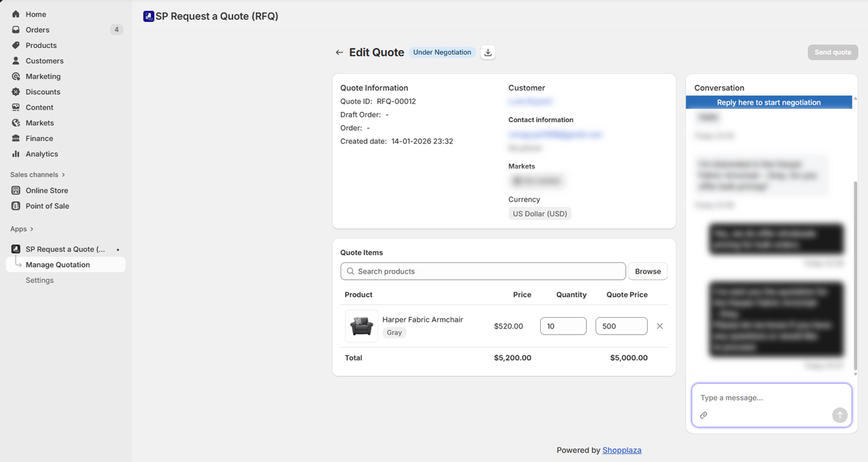This screenshot has width=868, height=462.
Task: Click the Discounts icon
Action: (x=15, y=91)
